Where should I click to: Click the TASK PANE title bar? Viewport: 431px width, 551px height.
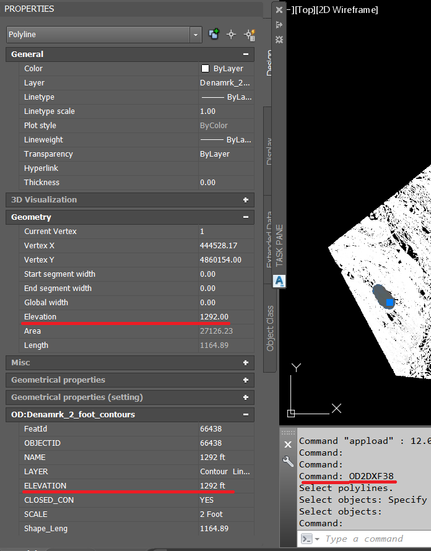coord(279,245)
